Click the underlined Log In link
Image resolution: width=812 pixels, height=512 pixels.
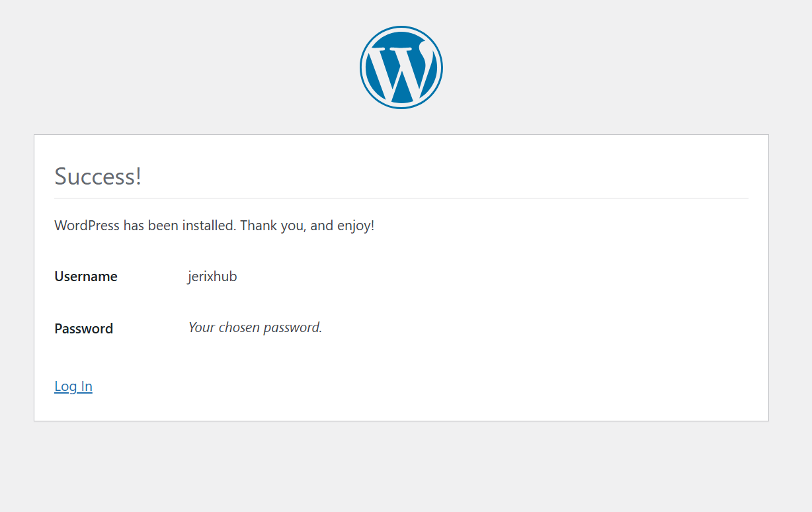pos(73,386)
